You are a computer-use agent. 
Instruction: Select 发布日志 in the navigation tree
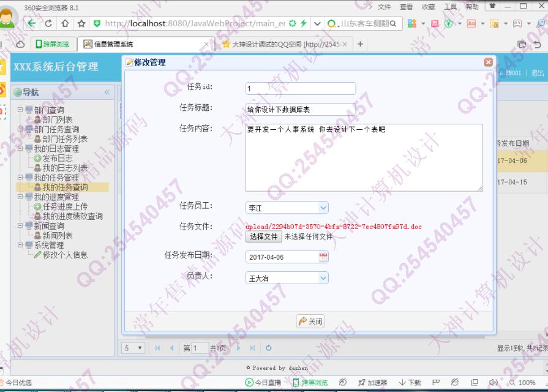point(58,158)
